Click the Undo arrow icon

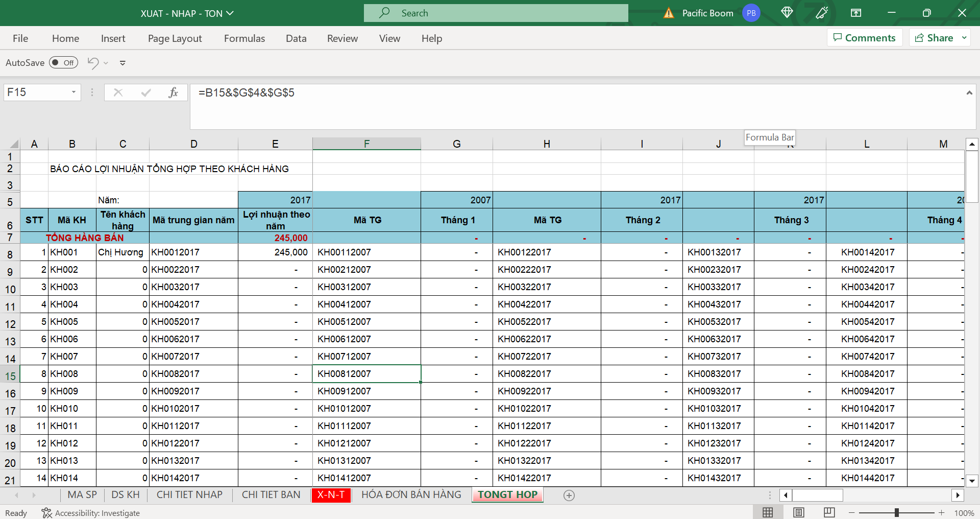click(93, 63)
